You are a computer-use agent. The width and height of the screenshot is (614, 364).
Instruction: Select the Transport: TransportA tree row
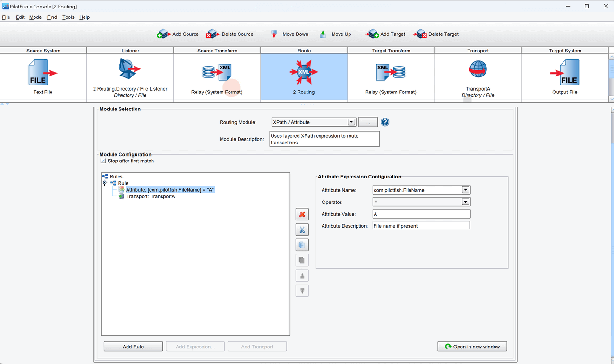[x=150, y=196]
